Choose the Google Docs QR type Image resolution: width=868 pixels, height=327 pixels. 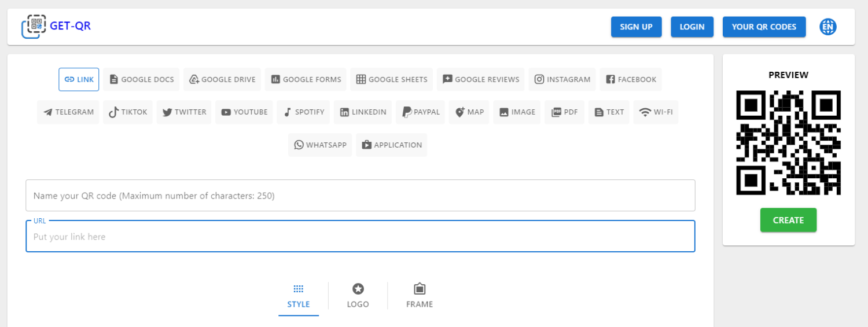142,79
